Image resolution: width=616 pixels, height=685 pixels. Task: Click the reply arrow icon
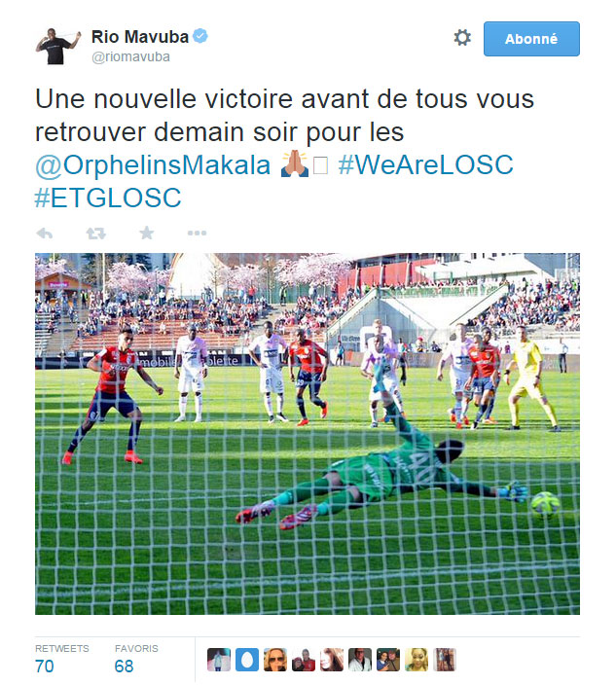[45, 234]
